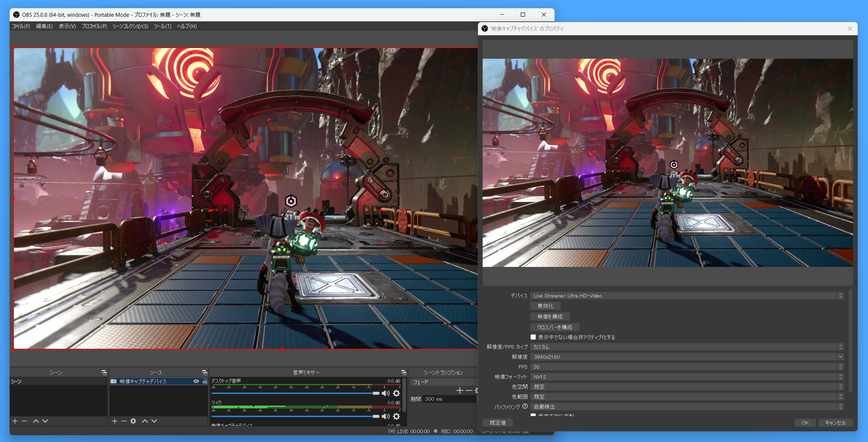Click the OBS logo in main title bar
Viewport: 868px width, 442px height.
[x=16, y=15]
